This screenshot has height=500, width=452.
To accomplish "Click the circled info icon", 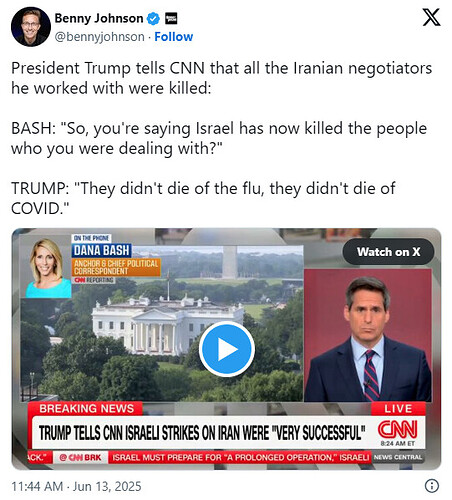I will click(x=432, y=486).
